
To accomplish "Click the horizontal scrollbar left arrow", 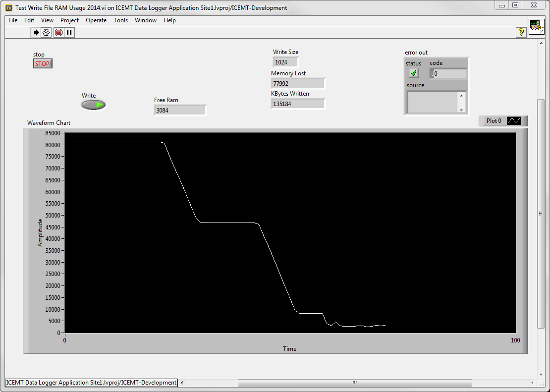I will point(182,383).
